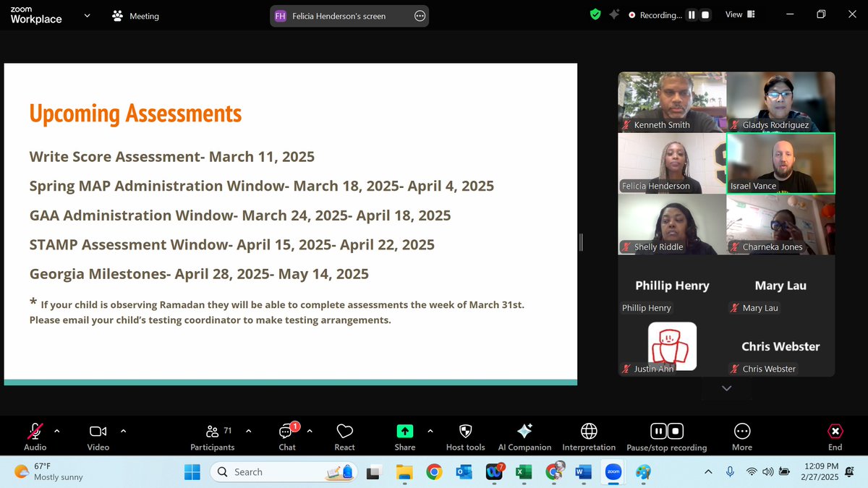Image resolution: width=868 pixels, height=488 pixels.
Task: Select Chris Webster's participant tile
Action: [780, 346]
